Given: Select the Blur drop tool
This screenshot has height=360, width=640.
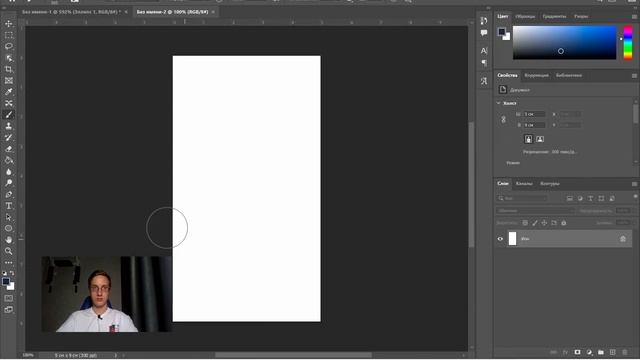Looking at the screenshot, I should pos(9,172).
